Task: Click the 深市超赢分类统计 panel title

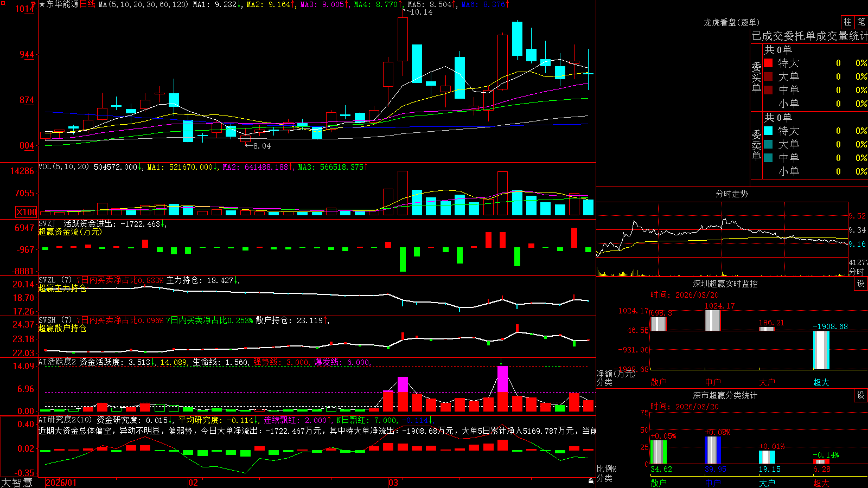Action: coord(725,395)
